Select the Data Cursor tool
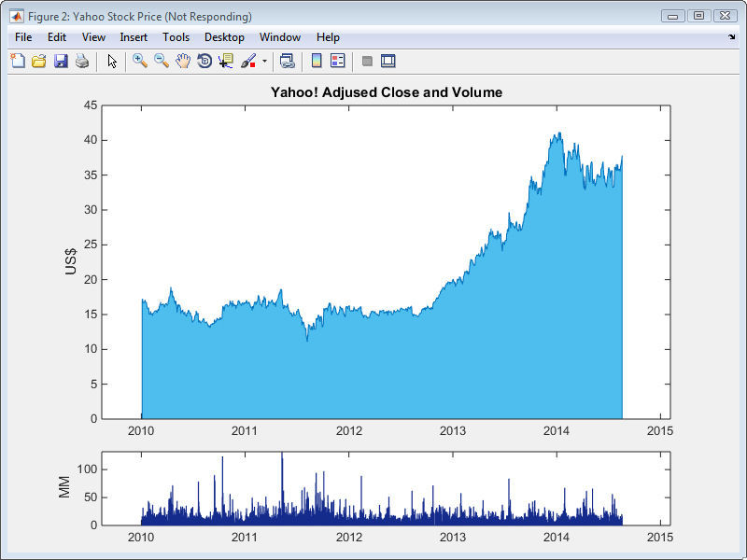Image resolution: width=747 pixels, height=560 pixels. 227,61
